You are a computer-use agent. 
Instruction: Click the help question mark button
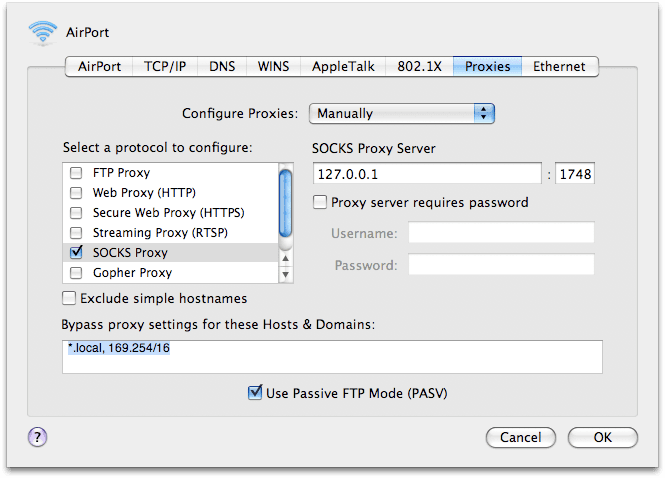(x=39, y=436)
